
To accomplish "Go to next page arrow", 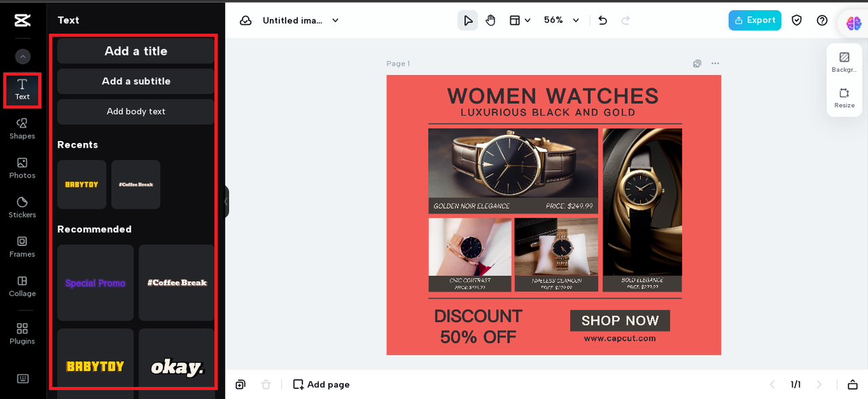I will (818, 385).
